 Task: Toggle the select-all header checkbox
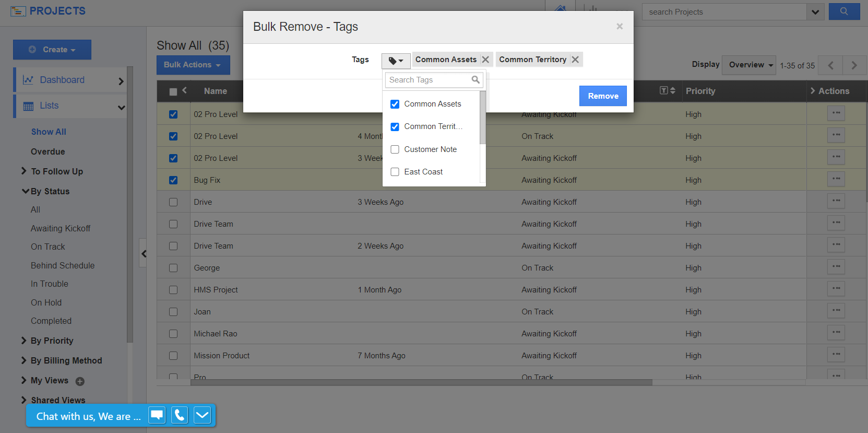[173, 92]
